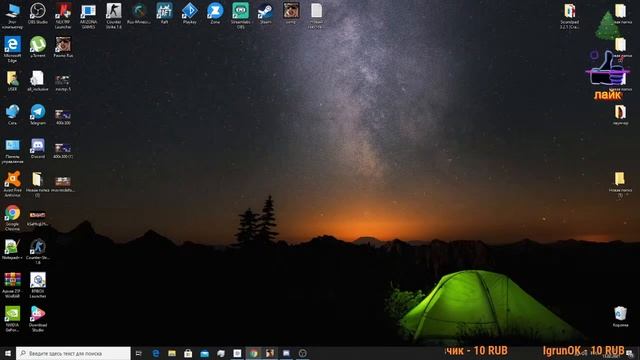Image resolution: width=640 pixels, height=360 pixels.
Task: Select the Download Studio shortcut
Action: click(38, 319)
